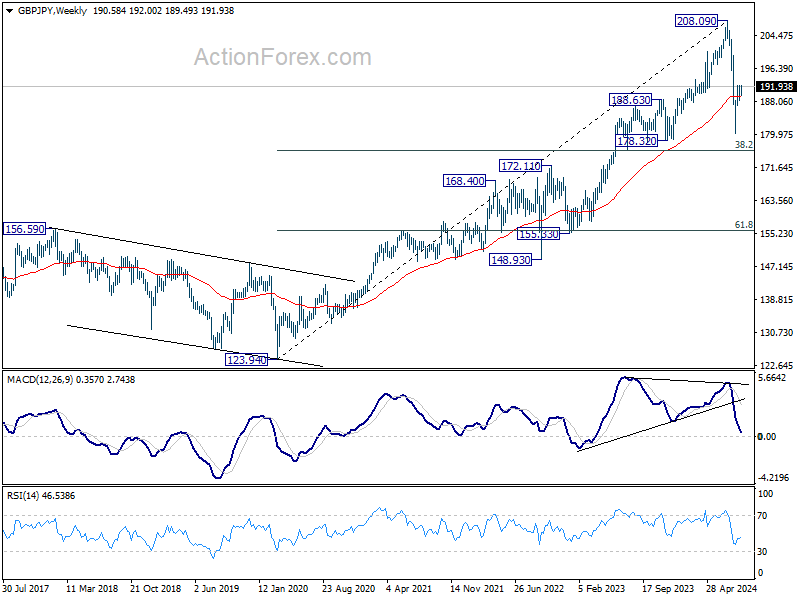Click the 5 Feb 2023 date label
800x600 pixels.
click(x=602, y=588)
